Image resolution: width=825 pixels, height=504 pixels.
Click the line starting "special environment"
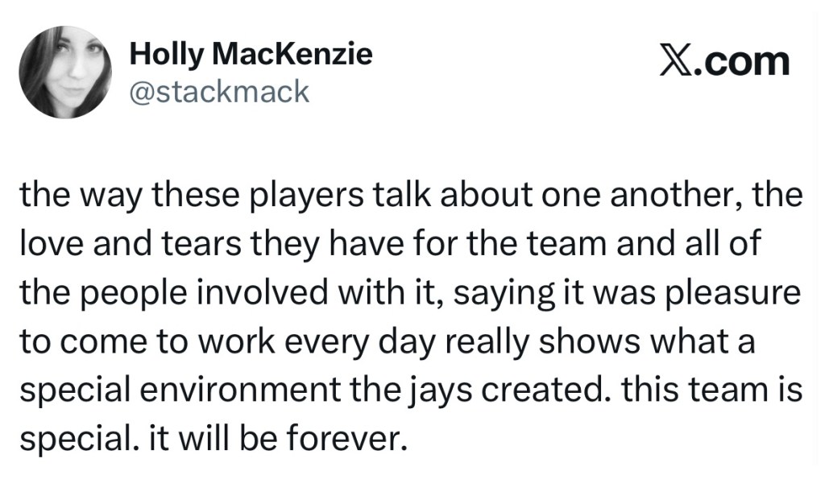tap(412, 392)
